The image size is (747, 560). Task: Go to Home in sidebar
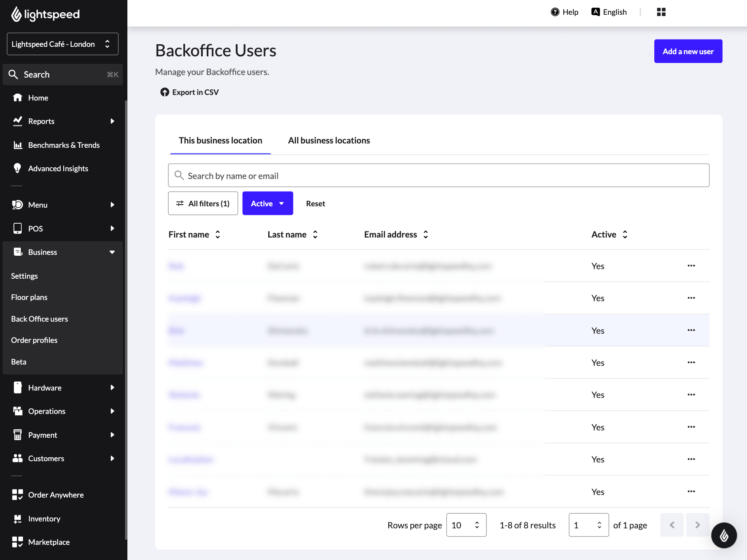coord(38,98)
